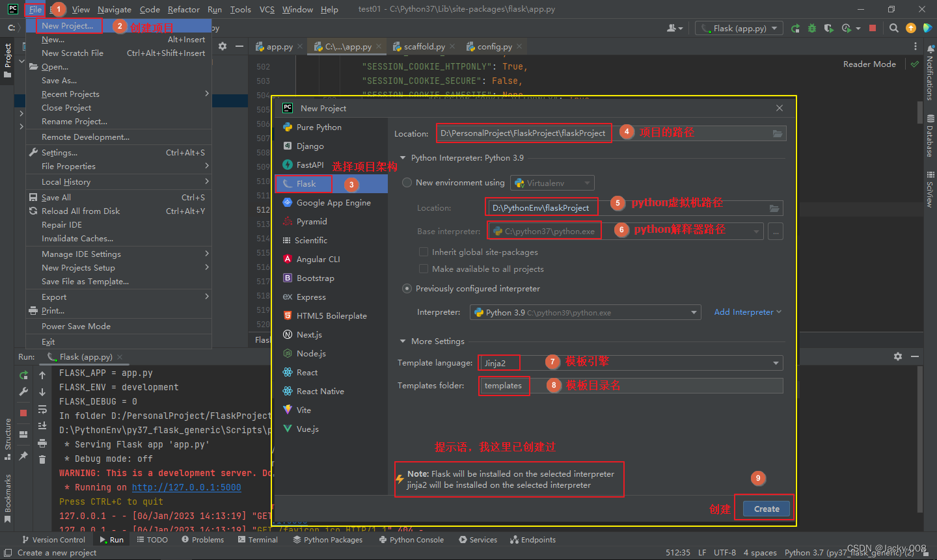Viewport: 937px width, 560px height.
Task: Click 4 spaces indent indicator
Action: [x=760, y=553]
